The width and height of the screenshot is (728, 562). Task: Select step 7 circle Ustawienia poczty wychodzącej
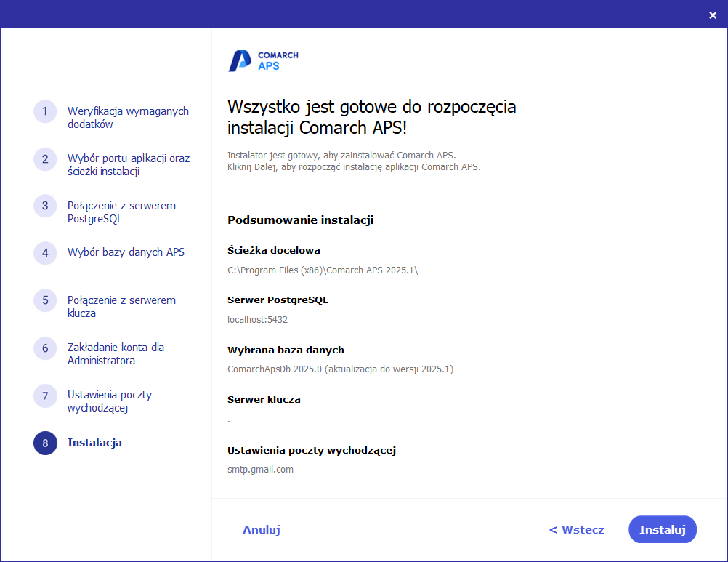point(45,396)
